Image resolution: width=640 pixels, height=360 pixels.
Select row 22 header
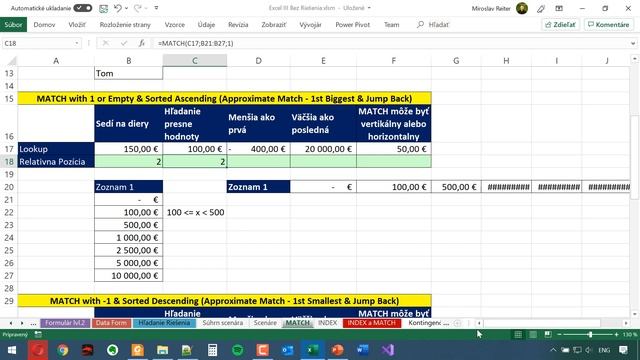(x=9, y=212)
